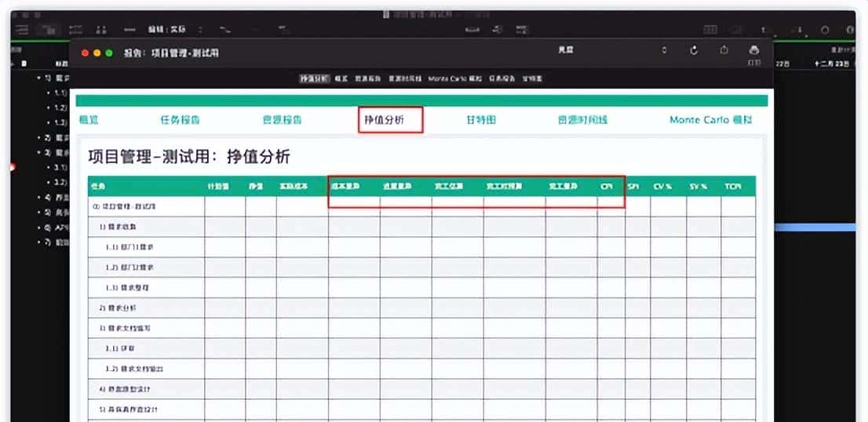Click the 2) 需求分析 table row
The height and width of the screenshot is (422, 868).
click(x=421, y=308)
